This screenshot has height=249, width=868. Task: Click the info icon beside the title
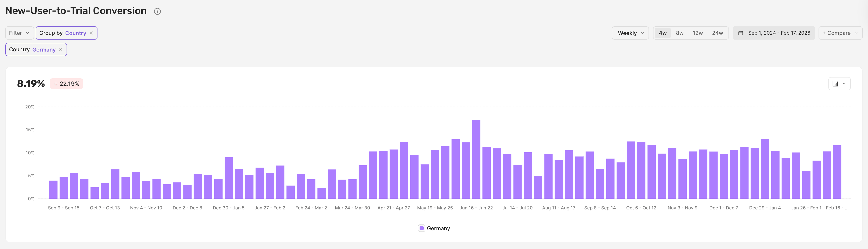pyautogui.click(x=157, y=12)
